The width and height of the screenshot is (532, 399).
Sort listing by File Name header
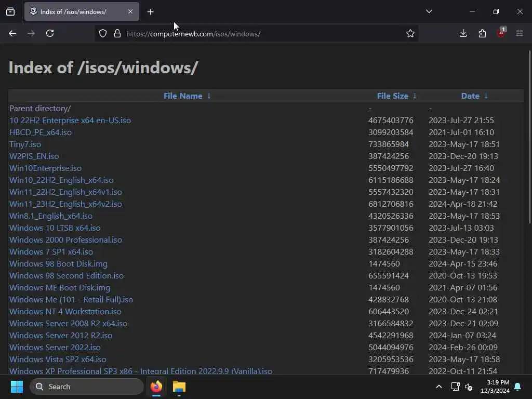click(183, 96)
